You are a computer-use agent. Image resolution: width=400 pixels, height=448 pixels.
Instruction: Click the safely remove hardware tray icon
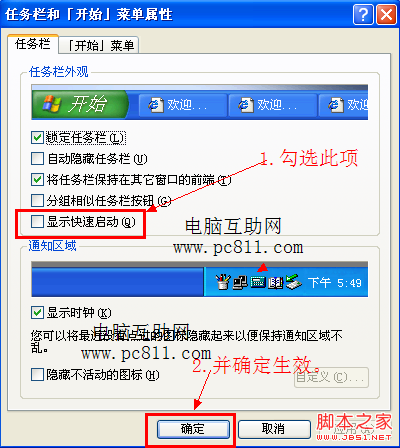294,282
